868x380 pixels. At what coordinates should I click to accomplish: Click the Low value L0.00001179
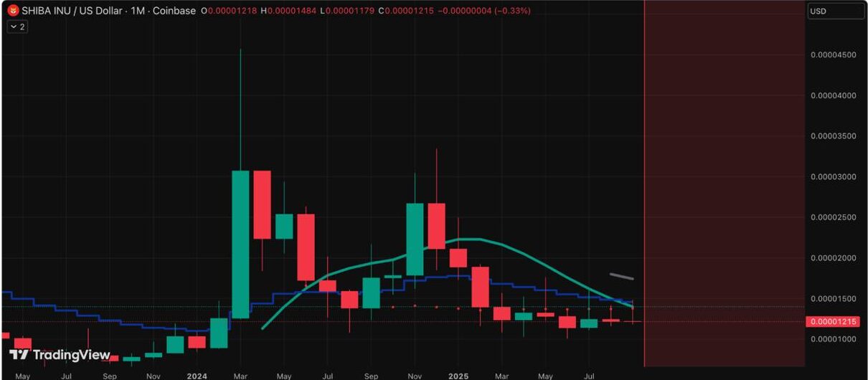click(x=349, y=11)
